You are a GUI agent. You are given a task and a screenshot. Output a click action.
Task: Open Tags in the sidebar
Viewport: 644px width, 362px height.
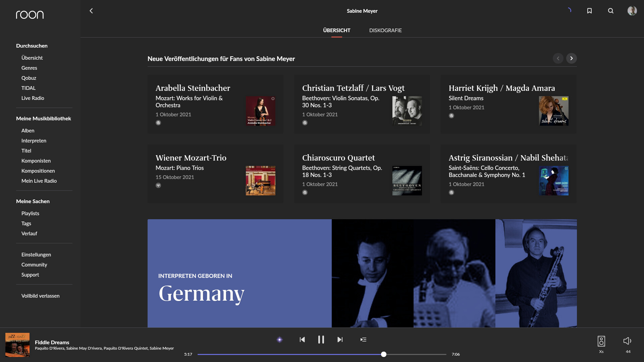click(26, 223)
